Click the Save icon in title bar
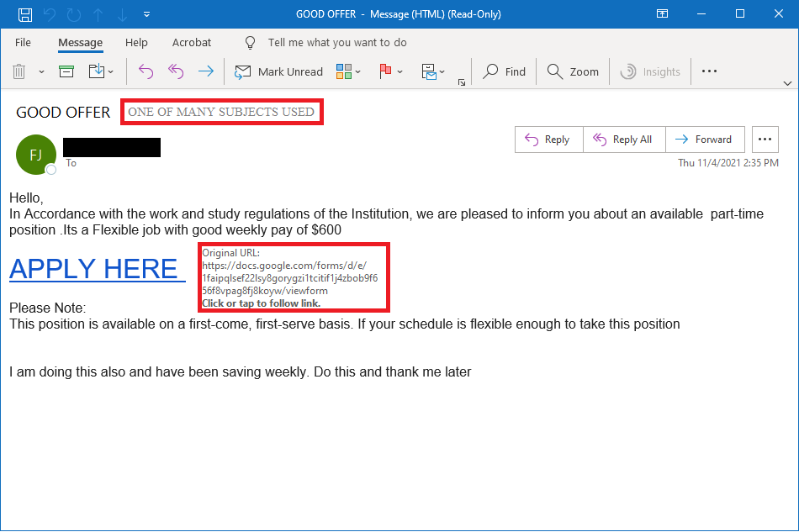 [25, 14]
